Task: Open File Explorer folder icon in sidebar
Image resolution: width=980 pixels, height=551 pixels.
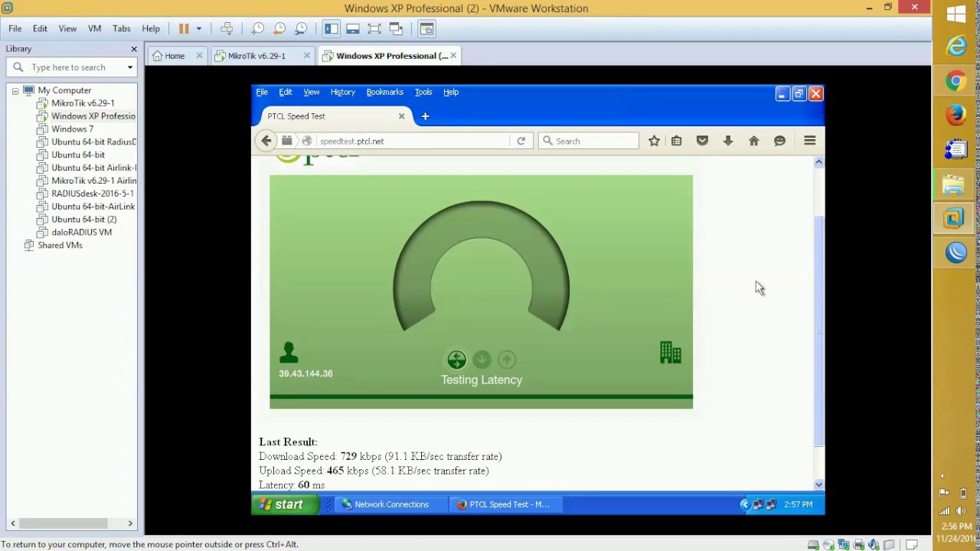Action: pyautogui.click(x=954, y=185)
